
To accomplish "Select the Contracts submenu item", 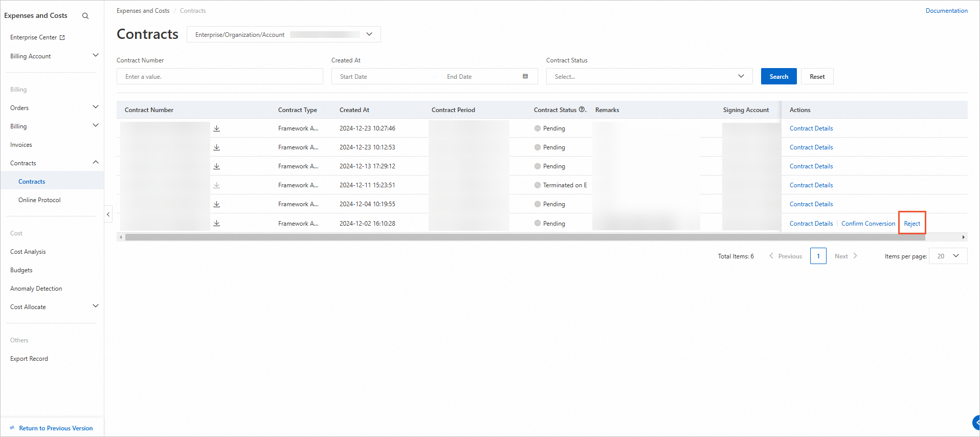I will pos(32,182).
